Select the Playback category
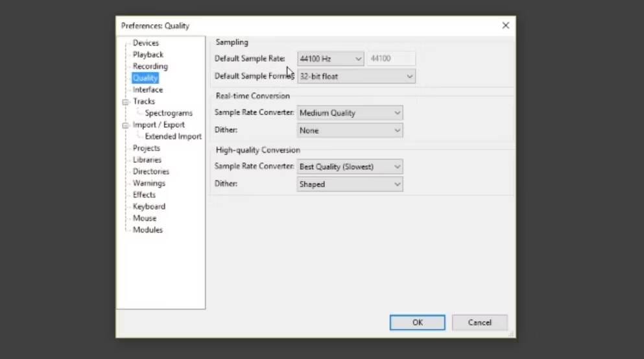 [148, 55]
